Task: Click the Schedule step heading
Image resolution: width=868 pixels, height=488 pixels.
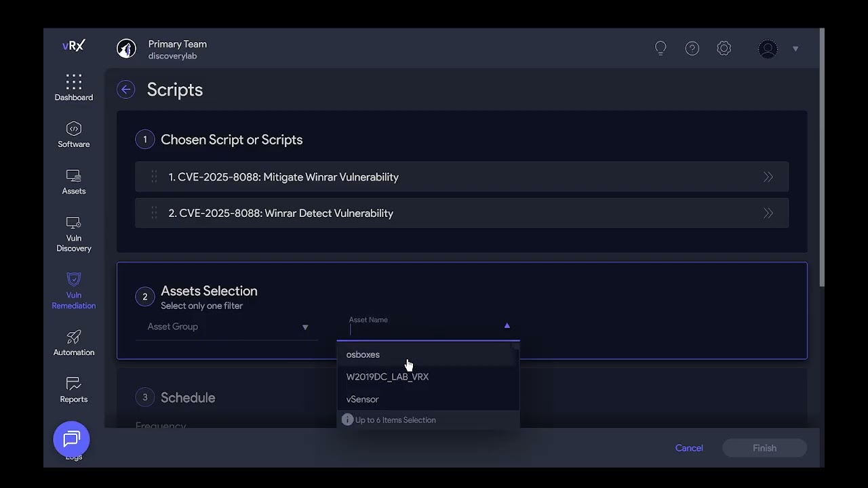Action: pos(188,398)
